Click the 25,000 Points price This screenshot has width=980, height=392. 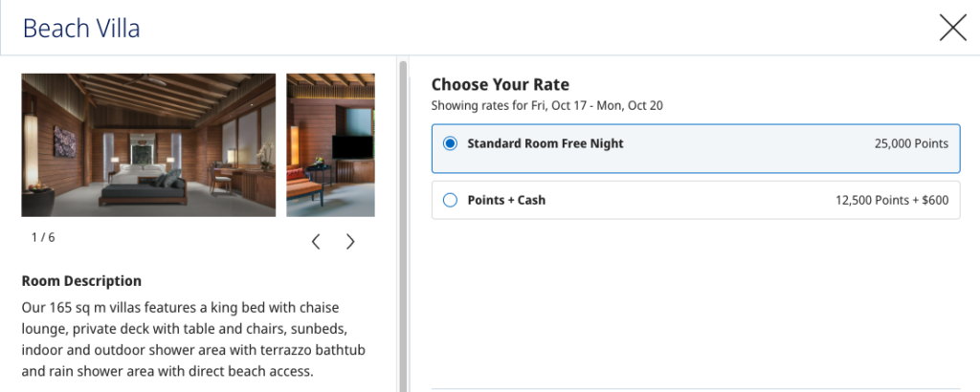[911, 144]
